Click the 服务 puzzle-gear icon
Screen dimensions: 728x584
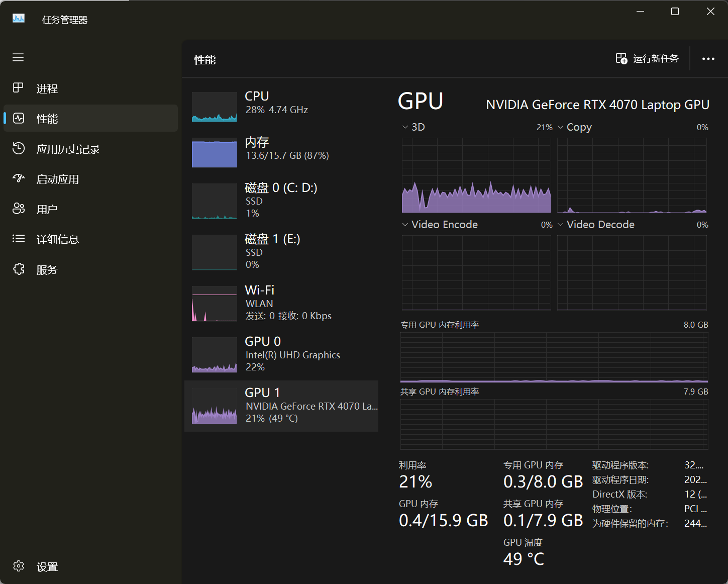(x=19, y=269)
